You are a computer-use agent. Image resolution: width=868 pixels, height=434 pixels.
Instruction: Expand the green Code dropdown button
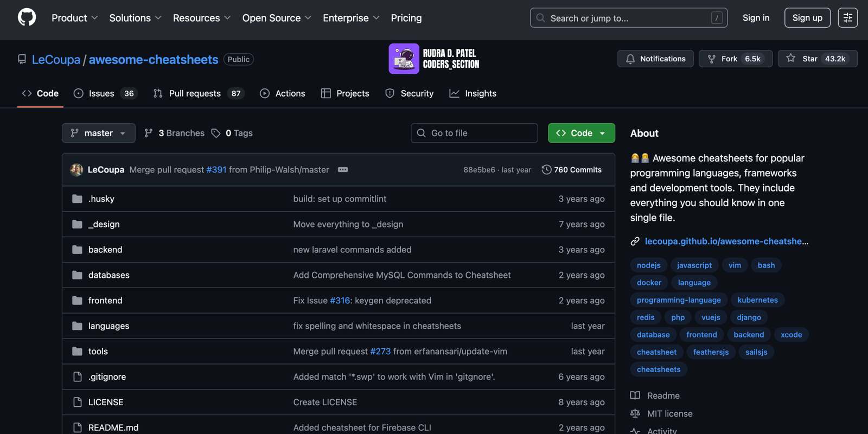point(581,133)
